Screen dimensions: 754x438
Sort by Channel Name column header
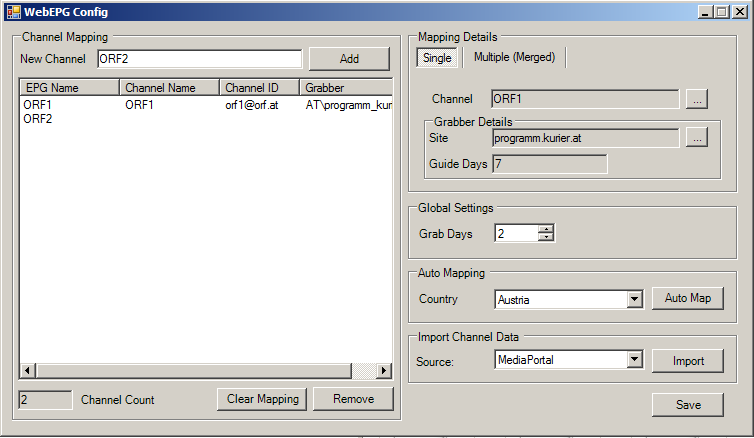click(x=169, y=88)
